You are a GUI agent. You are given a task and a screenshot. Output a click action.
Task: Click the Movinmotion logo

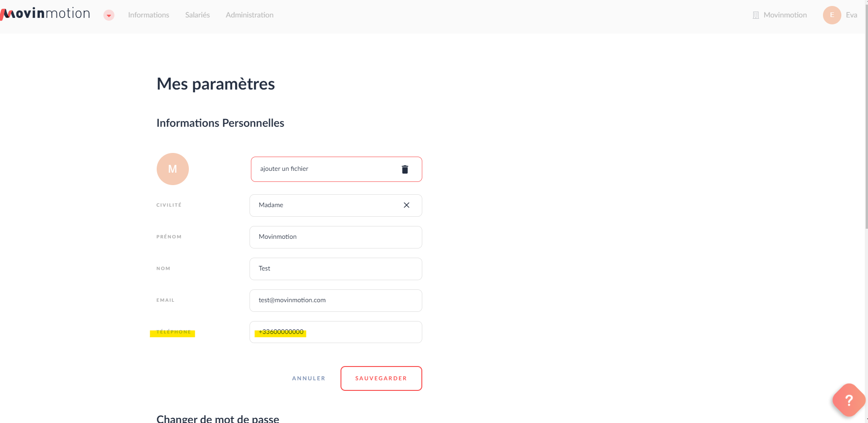click(46, 14)
